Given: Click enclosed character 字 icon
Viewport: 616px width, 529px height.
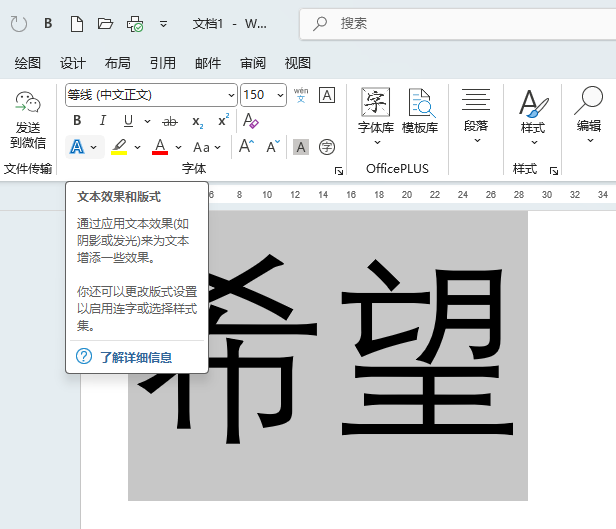Looking at the screenshot, I should [327, 147].
